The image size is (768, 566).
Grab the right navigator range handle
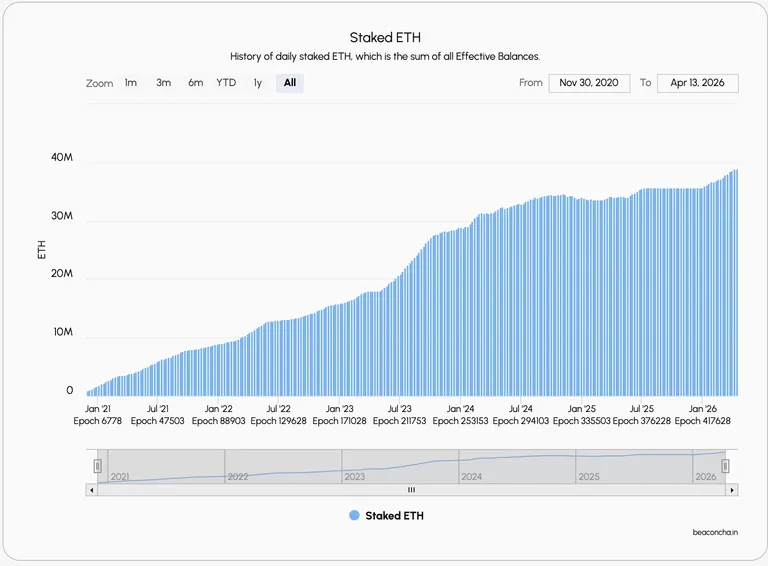click(x=725, y=466)
